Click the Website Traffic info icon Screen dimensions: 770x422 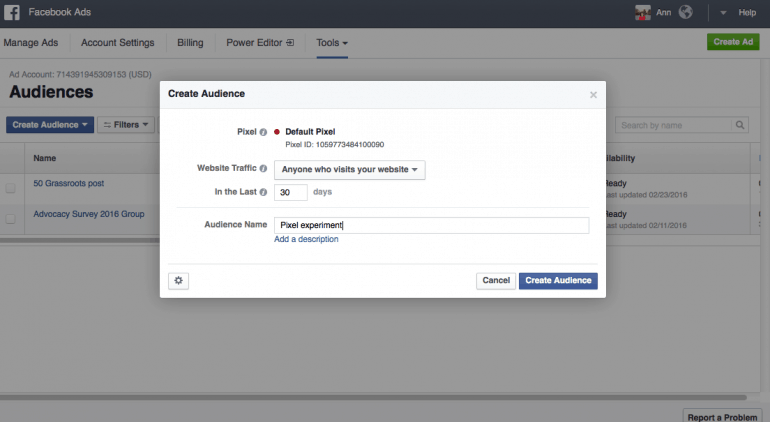(x=263, y=169)
